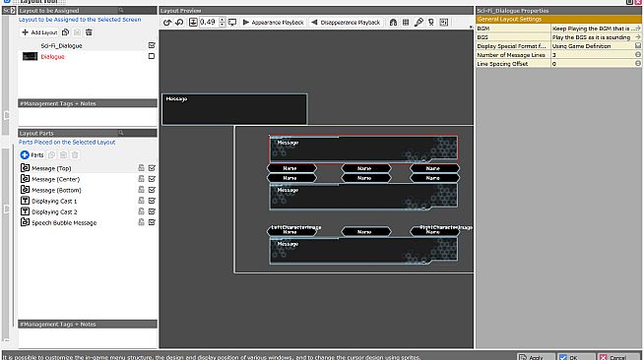Viewport: 644px width, 360px height.
Task: Delete layout with the trash icon
Action: (x=89, y=32)
